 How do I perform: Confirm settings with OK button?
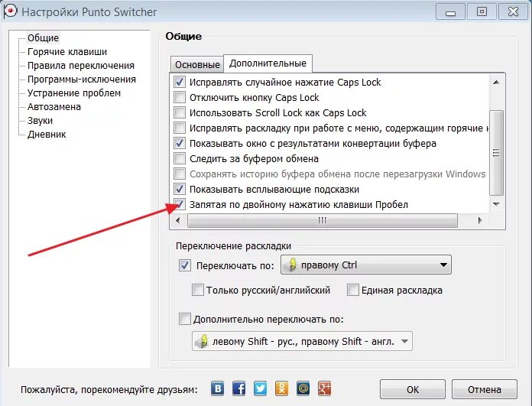413,389
